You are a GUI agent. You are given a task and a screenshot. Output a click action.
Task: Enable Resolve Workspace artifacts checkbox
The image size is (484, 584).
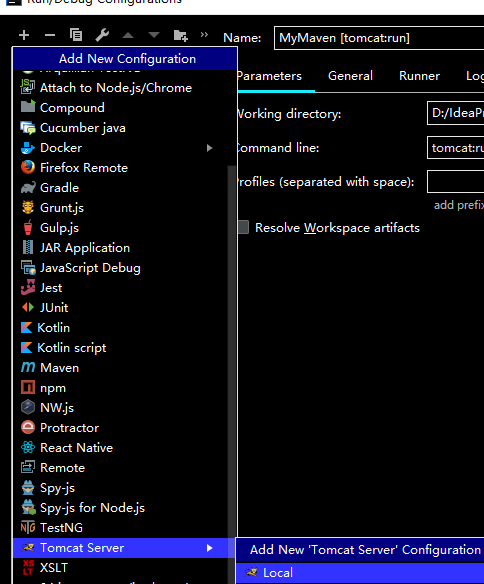[x=243, y=227]
